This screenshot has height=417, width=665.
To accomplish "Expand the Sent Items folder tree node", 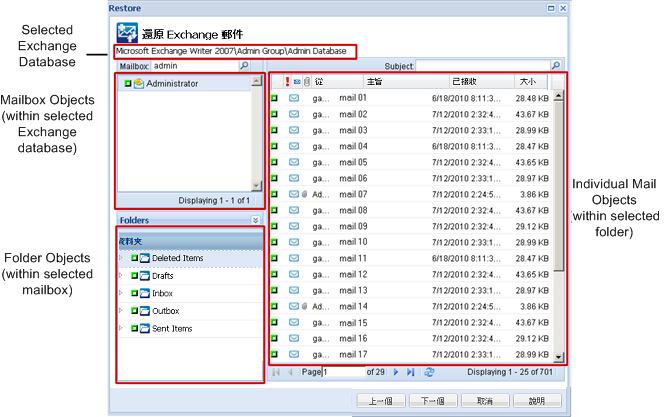I will pos(121,329).
